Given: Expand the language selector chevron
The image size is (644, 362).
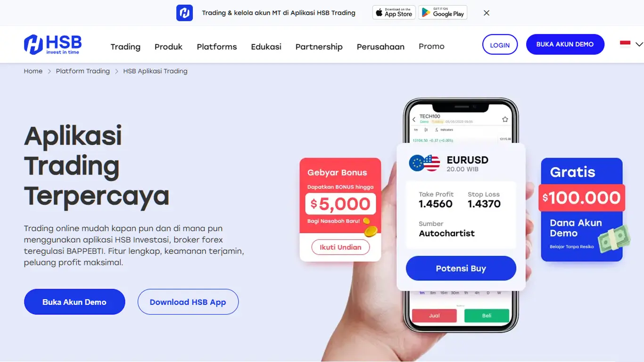Looking at the screenshot, I should pos(639,44).
